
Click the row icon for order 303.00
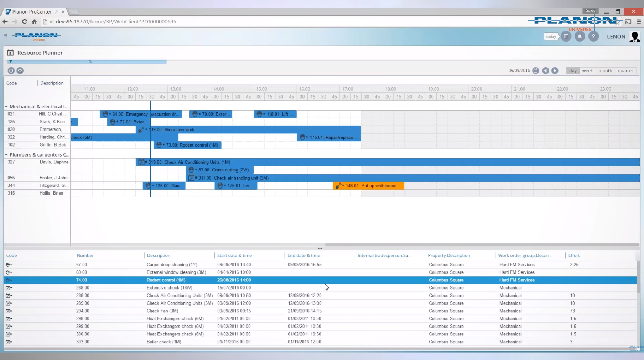tap(9, 342)
